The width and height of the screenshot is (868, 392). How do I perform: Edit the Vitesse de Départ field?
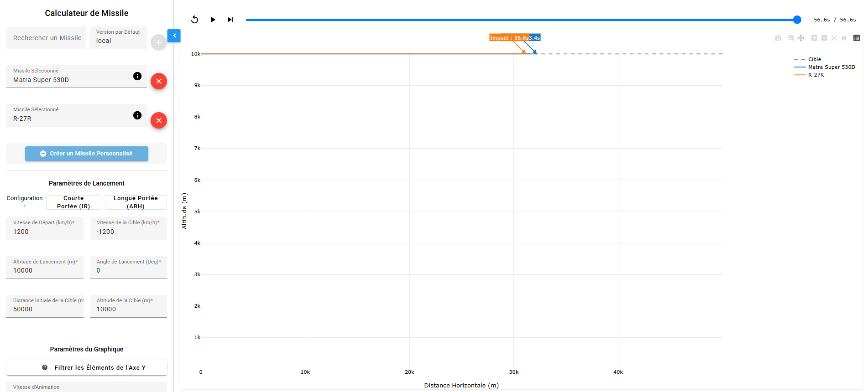tap(45, 228)
